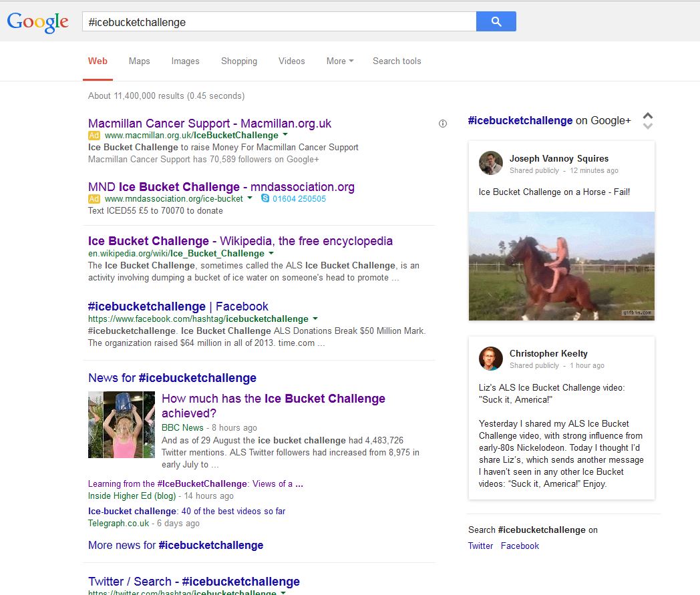
Task: Click 'Macmillan Cancer Support has 70,589 followers' text
Action: [x=204, y=160]
